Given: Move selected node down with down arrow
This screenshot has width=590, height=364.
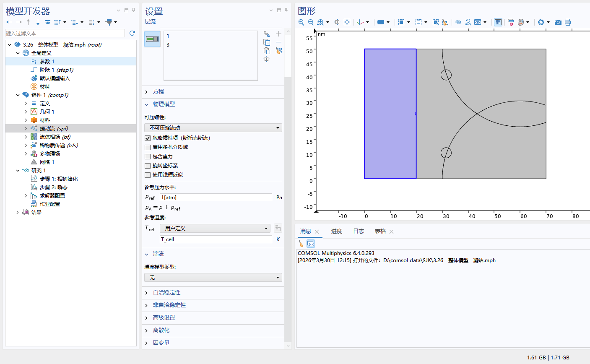Looking at the screenshot, I should [x=38, y=22].
